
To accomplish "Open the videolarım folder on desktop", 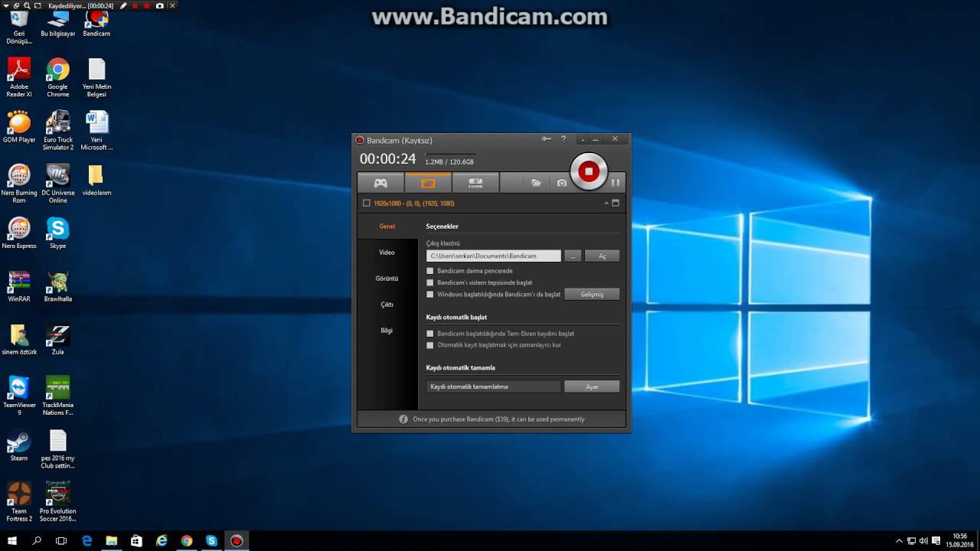I will (96, 180).
